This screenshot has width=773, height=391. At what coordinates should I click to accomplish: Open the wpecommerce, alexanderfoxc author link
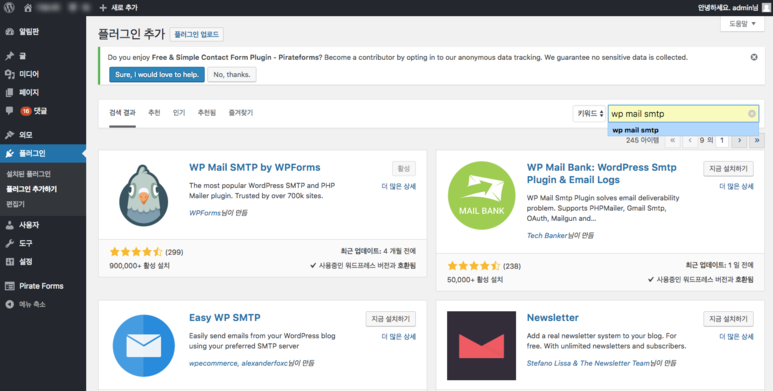[x=238, y=363]
